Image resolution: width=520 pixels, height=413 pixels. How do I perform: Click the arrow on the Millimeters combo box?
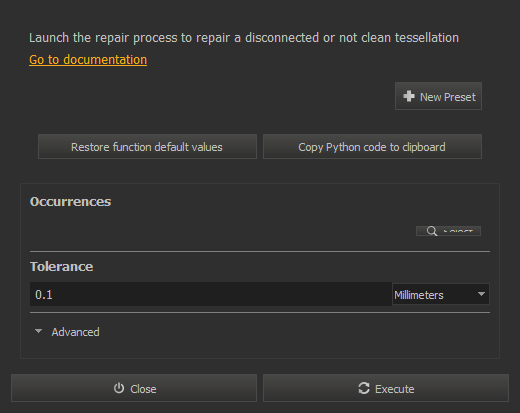[x=481, y=294]
